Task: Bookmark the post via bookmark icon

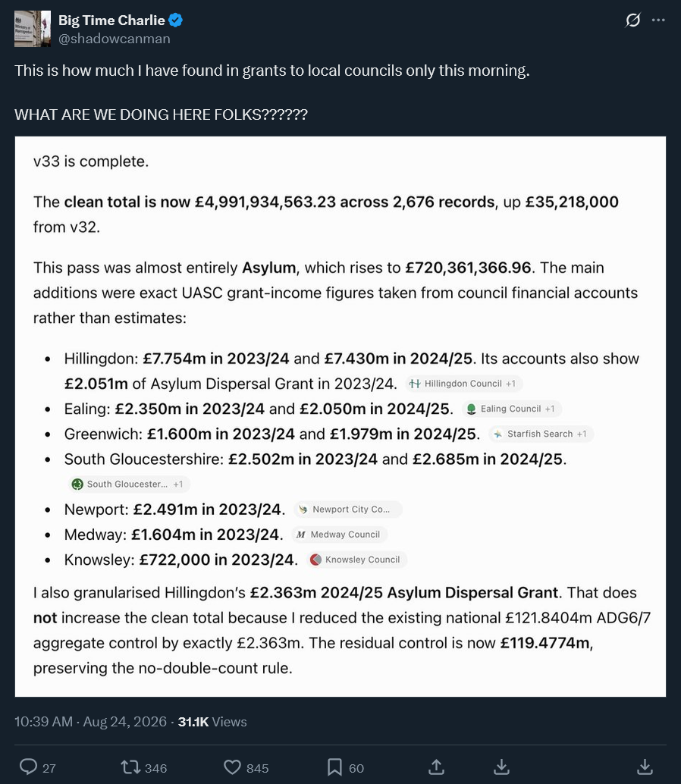Action: click(334, 767)
